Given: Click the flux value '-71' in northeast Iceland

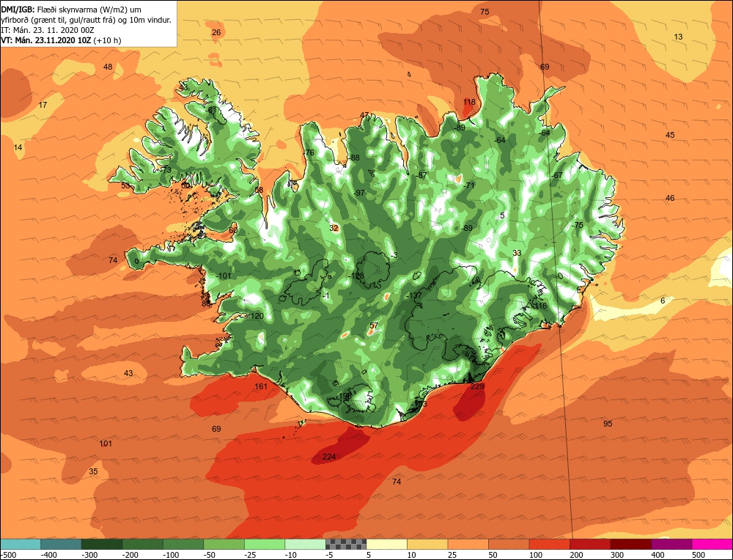Looking at the screenshot, I should pos(468,185).
